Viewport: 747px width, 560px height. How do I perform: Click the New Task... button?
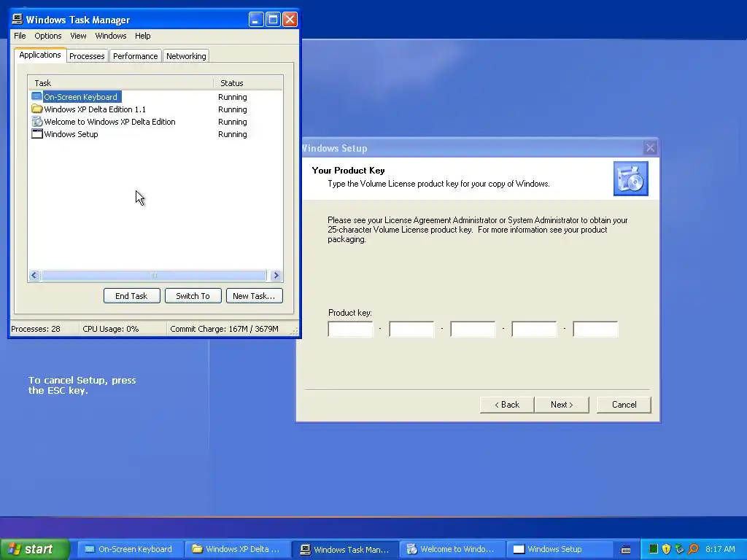pos(254,296)
